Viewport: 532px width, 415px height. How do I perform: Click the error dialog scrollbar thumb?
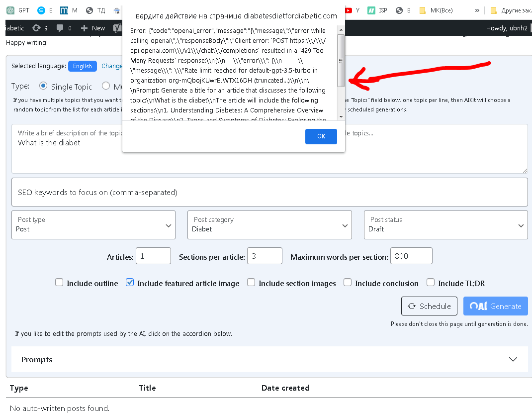click(341, 61)
